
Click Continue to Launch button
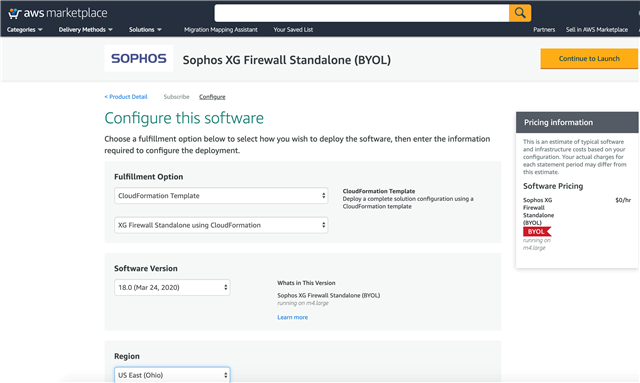pos(589,58)
